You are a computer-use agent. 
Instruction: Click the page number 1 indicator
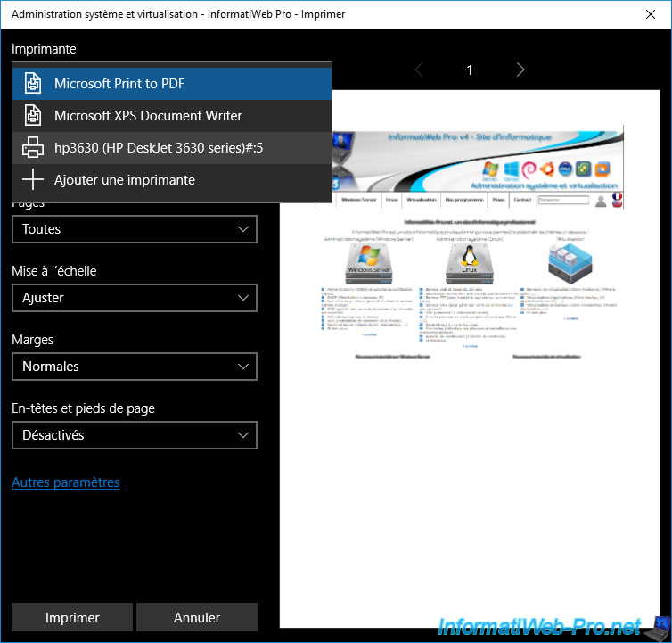[x=470, y=70]
